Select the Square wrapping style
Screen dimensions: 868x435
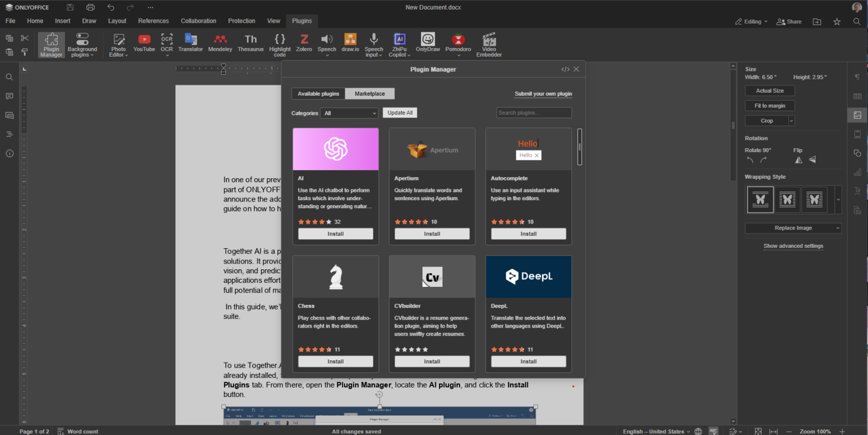pyautogui.click(x=787, y=199)
